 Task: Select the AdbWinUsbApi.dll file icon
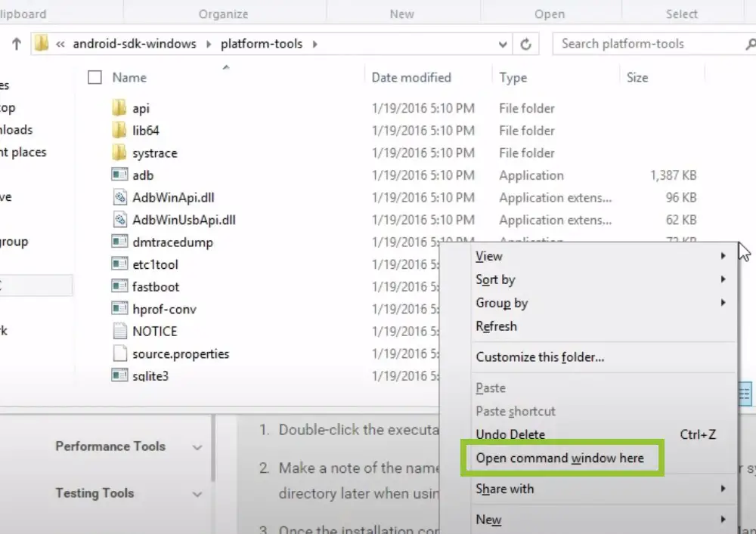119,220
